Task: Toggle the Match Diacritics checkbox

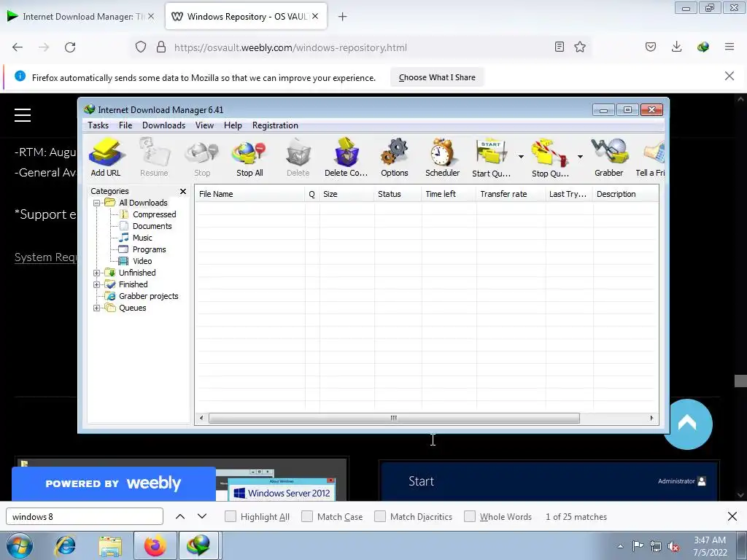Action: [x=379, y=517]
